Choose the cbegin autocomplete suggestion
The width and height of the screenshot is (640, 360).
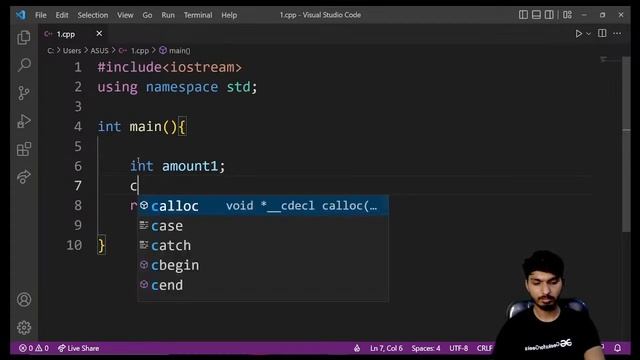263,265
